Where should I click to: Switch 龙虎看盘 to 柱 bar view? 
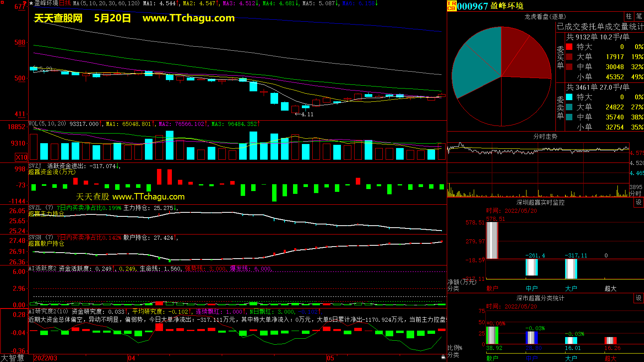(x=629, y=16)
